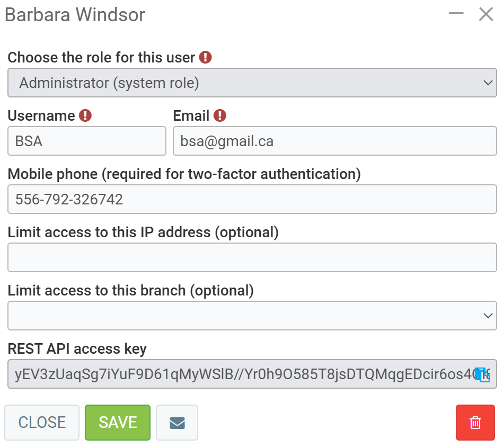Image resolution: width=503 pixels, height=448 pixels.
Task: Focus the Username field containing BSA
Action: point(87,141)
